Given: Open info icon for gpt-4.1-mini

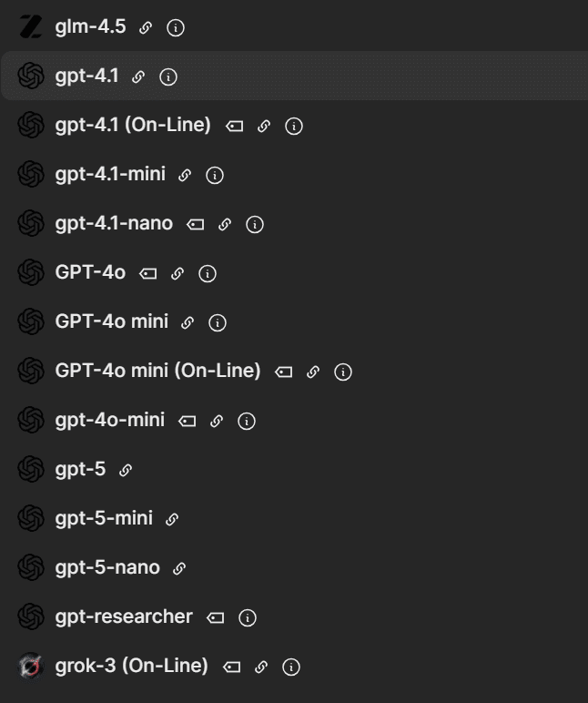Looking at the screenshot, I should click(x=215, y=176).
